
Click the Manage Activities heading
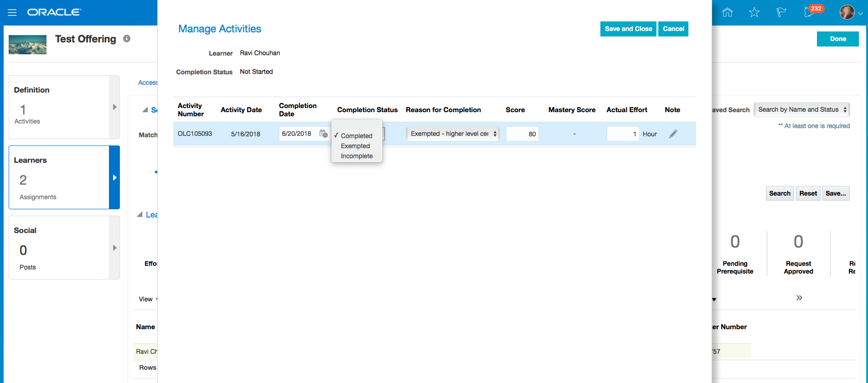point(220,29)
